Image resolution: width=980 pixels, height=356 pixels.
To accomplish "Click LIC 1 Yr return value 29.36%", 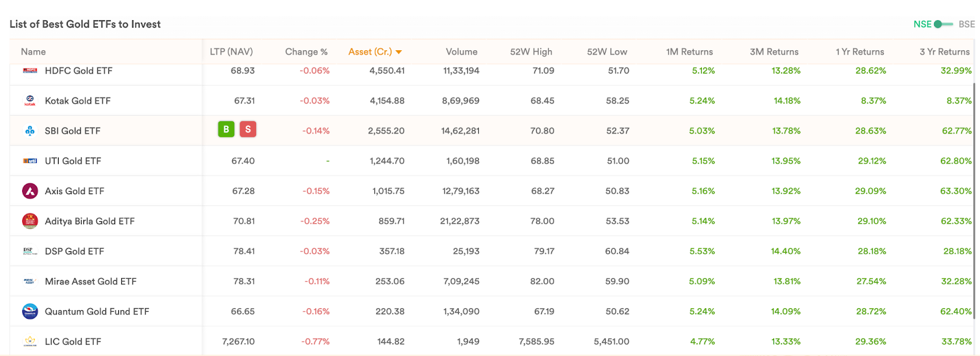I will pyautogui.click(x=871, y=341).
